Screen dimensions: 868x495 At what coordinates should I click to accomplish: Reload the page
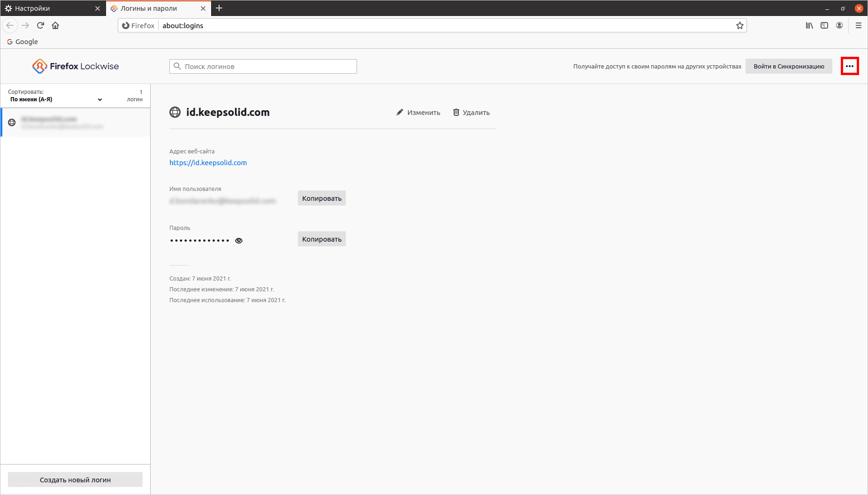click(x=40, y=26)
